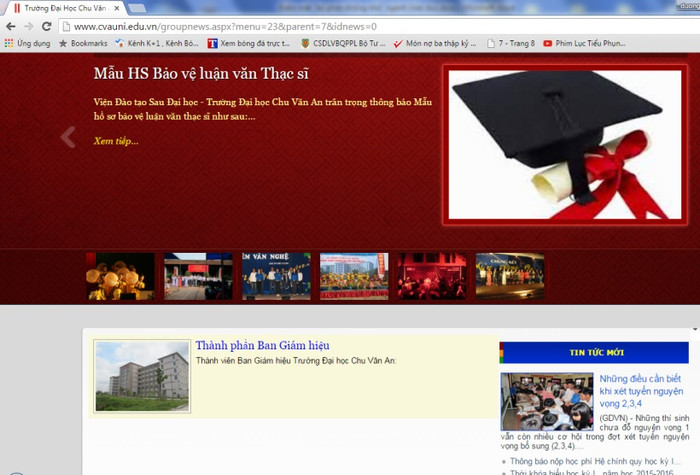Image resolution: width=700 pixels, height=475 pixels.
Task: Click the Xem tiếp... link
Action: (116, 141)
